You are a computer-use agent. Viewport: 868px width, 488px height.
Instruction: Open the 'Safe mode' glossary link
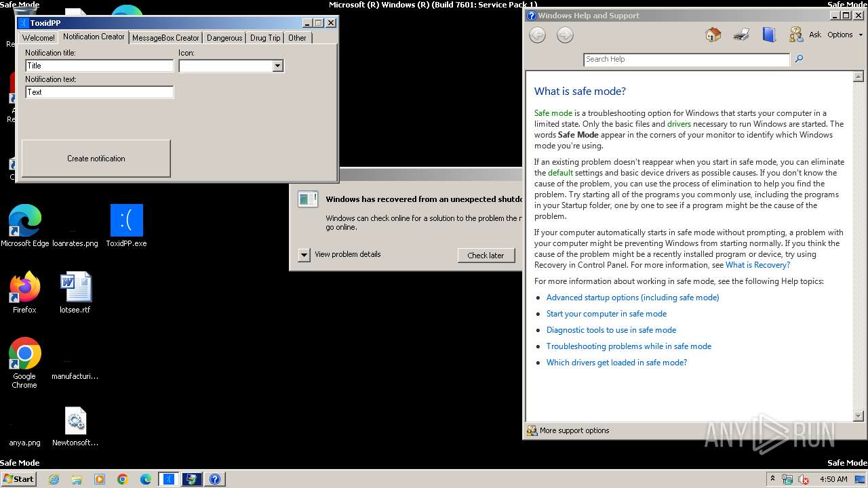tap(553, 113)
